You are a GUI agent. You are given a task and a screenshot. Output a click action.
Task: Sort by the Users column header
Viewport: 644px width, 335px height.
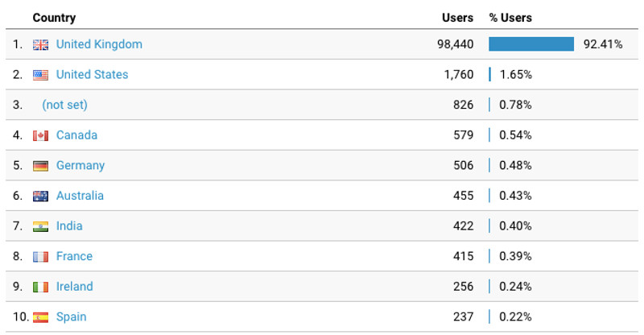coord(458,18)
